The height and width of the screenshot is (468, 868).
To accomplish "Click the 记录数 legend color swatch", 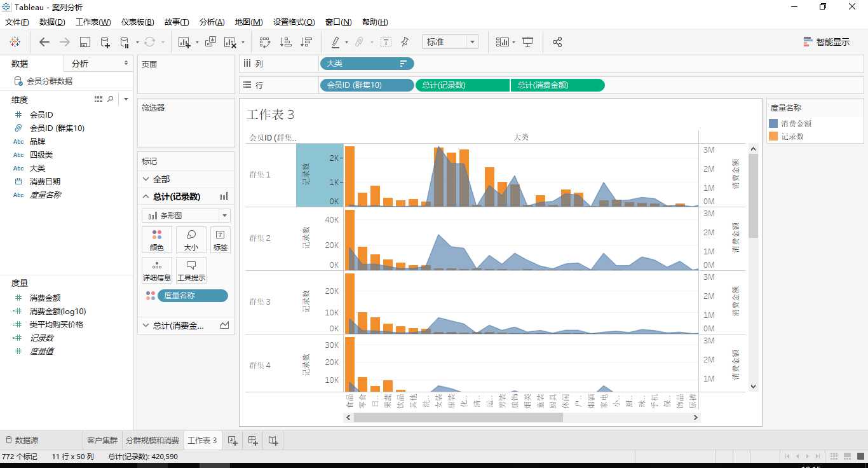I will point(773,136).
